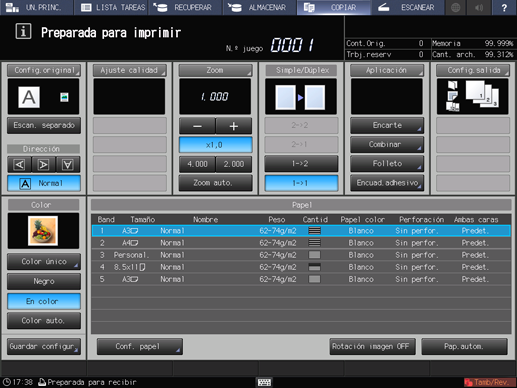
Task: Open the UN.PRINC. tab
Action: point(36,7)
